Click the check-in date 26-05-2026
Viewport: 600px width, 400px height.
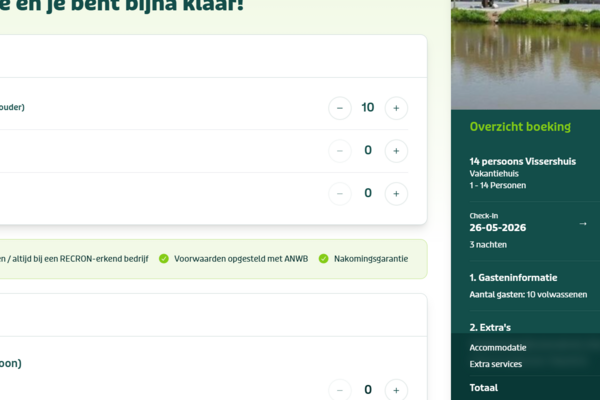(x=498, y=228)
